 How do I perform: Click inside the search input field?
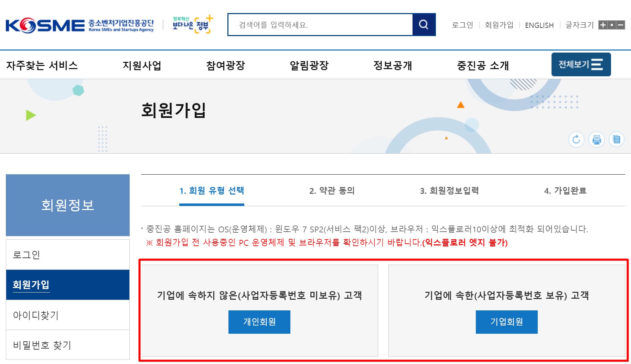pyautogui.click(x=320, y=24)
